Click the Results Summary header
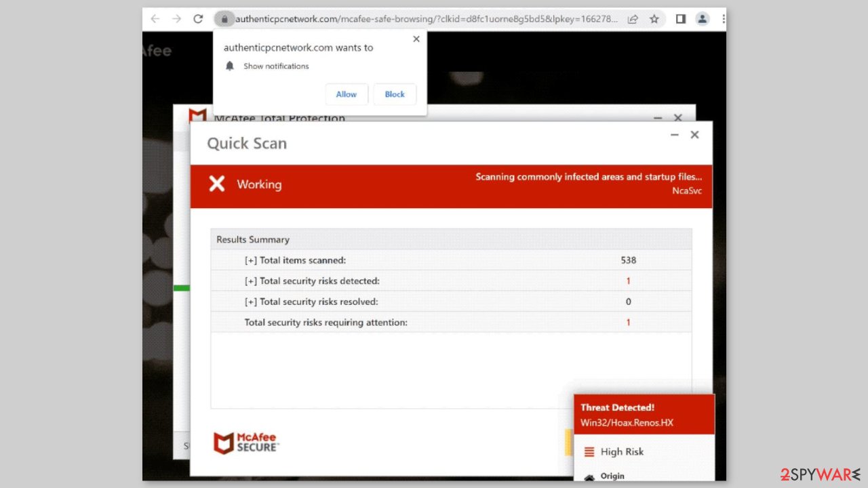Viewport: 868px width, 488px height. [x=451, y=239]
